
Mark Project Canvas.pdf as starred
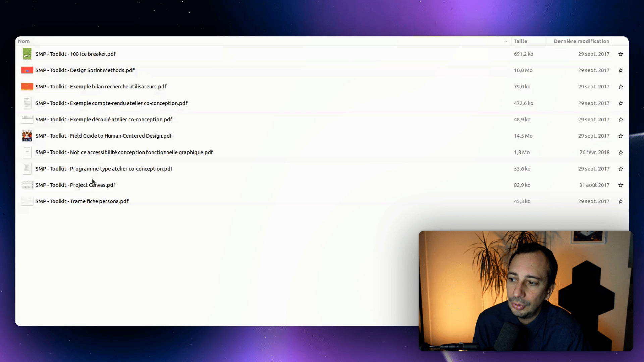pyautogui.click(x=621, y=185)
